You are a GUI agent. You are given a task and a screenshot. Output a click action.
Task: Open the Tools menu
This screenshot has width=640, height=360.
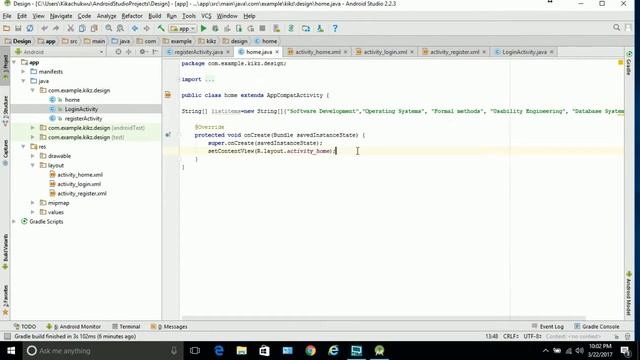[x=189, y=16]
